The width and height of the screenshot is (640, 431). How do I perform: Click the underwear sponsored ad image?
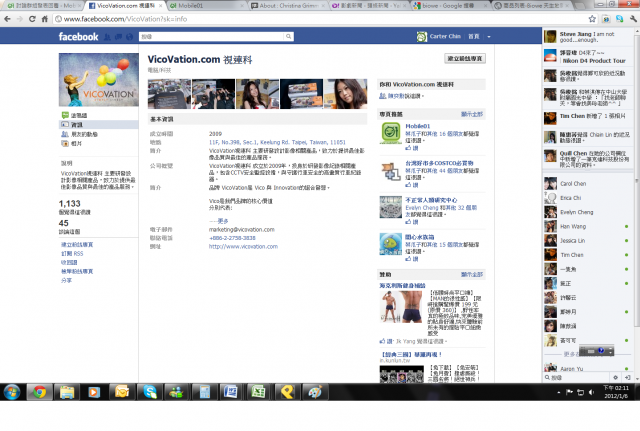click(402, 307)
